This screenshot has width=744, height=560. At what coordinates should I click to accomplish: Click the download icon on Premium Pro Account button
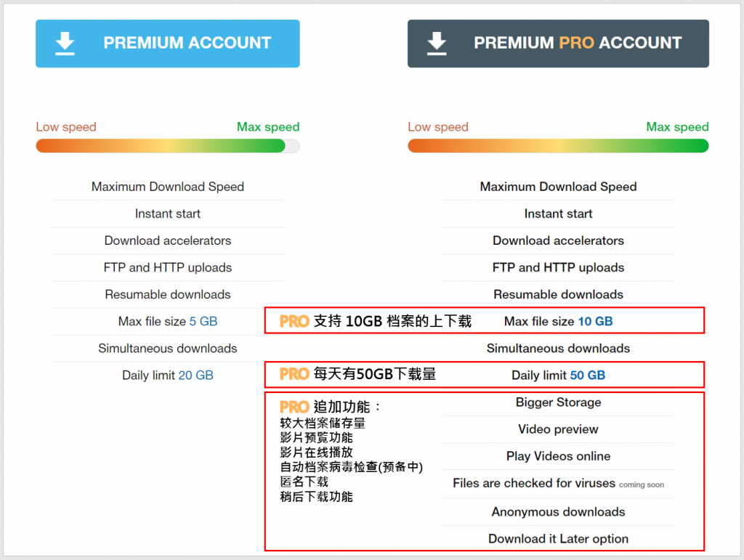[x=437, y=44]
